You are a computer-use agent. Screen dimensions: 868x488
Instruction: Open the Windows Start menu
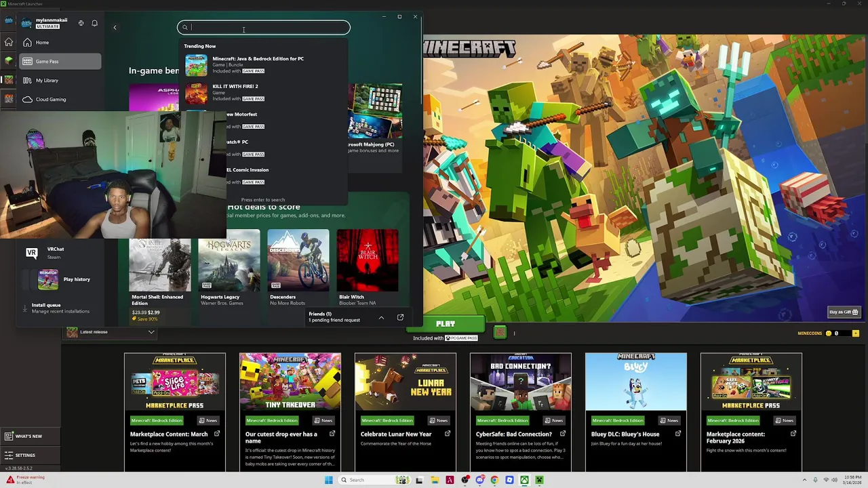(x=329, y=480)
